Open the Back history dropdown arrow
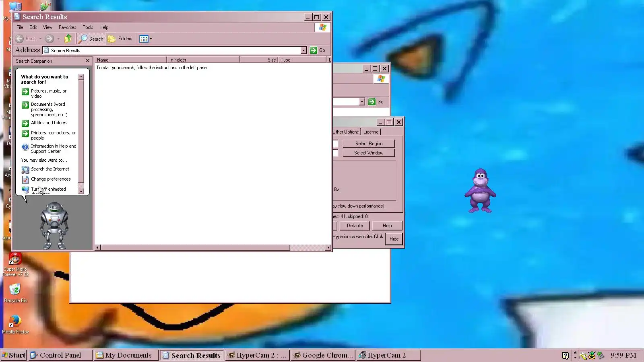 pos(40,39)
